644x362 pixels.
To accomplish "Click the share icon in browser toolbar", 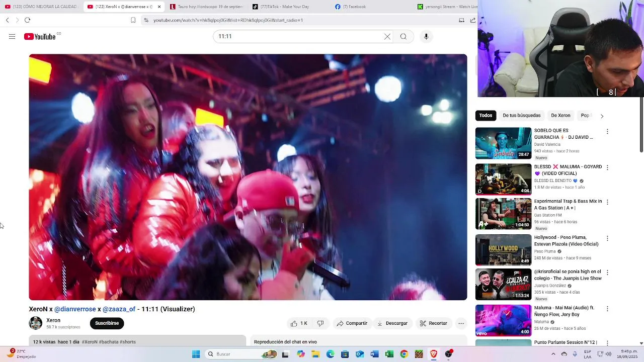I will (x=473, y=20).
